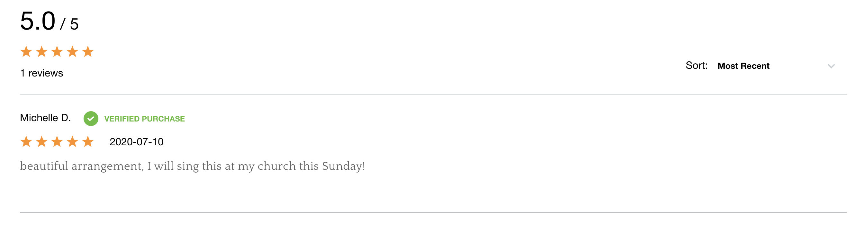Click the third star in overall rating
868x225 pixels.
tap(57, 51)
